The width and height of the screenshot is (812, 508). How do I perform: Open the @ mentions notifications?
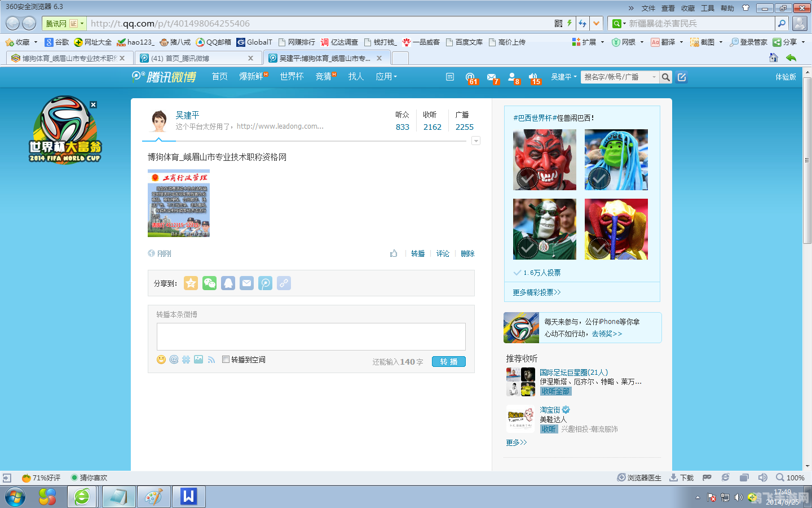470,77
